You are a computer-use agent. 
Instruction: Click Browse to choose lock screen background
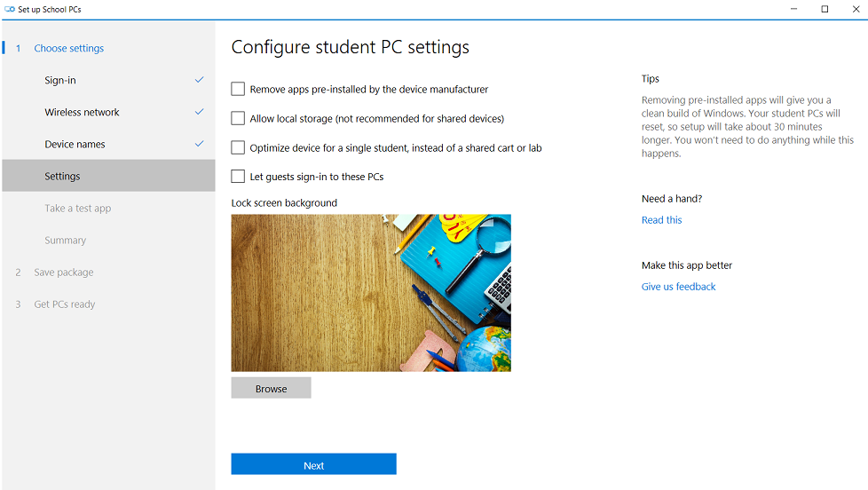pyautogui.click(x=272, y=388)
